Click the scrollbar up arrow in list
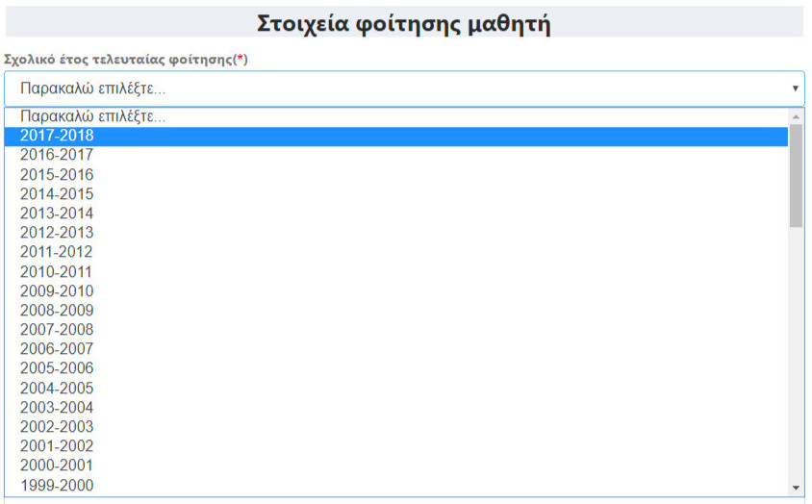The width and height of the screenshot is (812, 504). point(796,116)
